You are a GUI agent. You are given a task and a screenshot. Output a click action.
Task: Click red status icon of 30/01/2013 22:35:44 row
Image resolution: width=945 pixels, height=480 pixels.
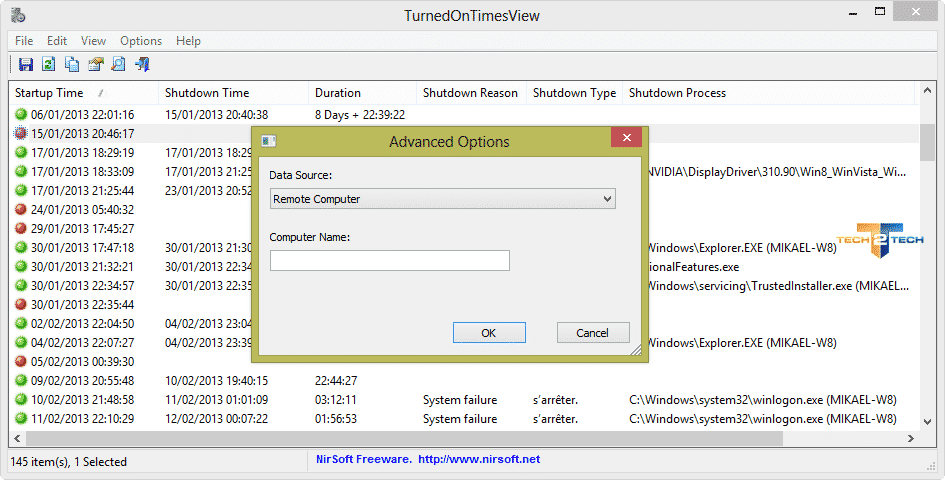pos(21,305)
